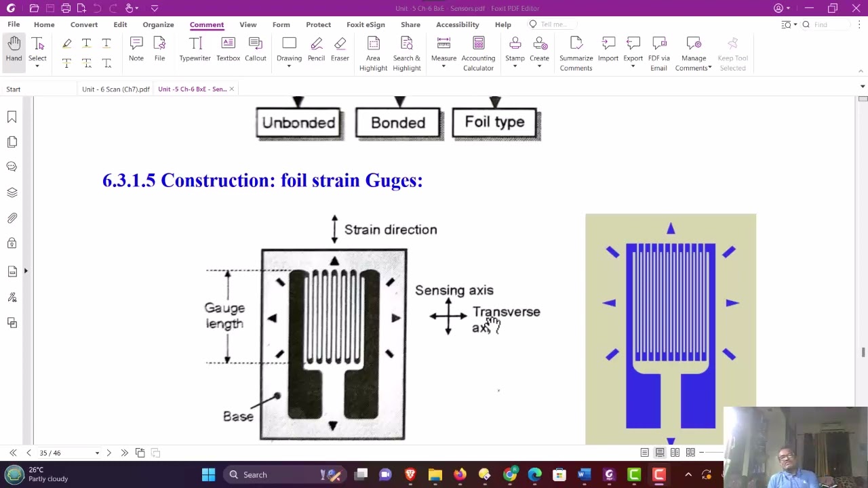Viewport: 868px width, 488px height.
Task: Open the Accounting Calculator
Action: coord(478,54)
